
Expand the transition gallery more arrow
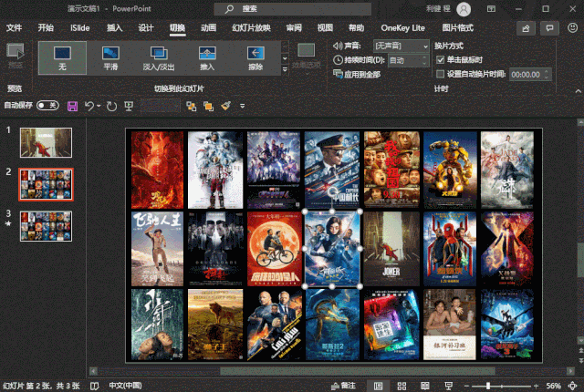(285, 70)
